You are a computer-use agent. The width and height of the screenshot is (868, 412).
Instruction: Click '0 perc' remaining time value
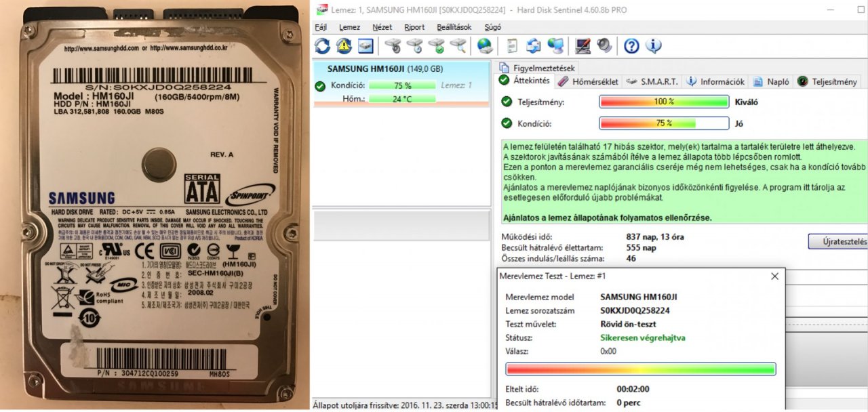point(629,403)
